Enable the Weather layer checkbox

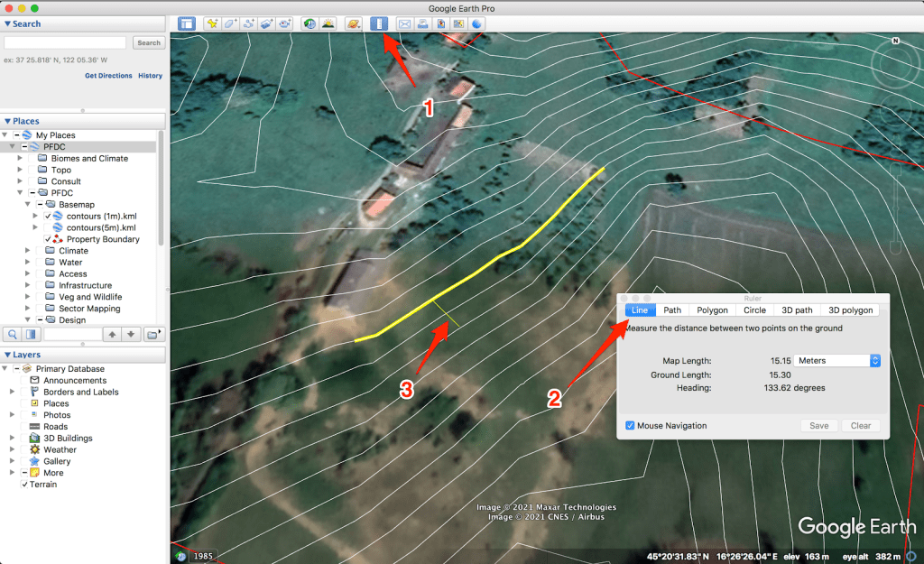(24, 449)
